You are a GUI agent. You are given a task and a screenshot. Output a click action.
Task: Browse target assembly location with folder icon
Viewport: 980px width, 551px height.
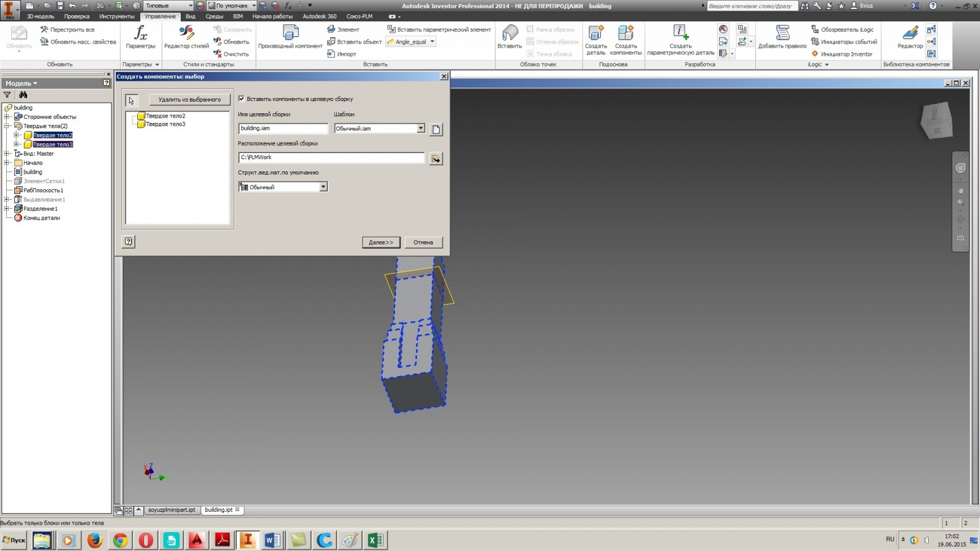[x=435, y=158]
